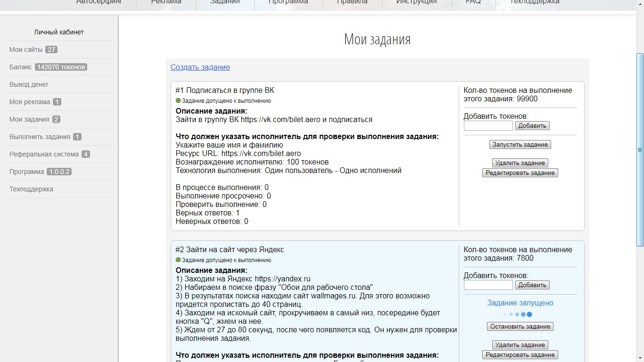Click the 27 badge next to Мои сайты
The height and width of the screenshot is (362, 644).
pyautogui.click(x=51, y=49)
